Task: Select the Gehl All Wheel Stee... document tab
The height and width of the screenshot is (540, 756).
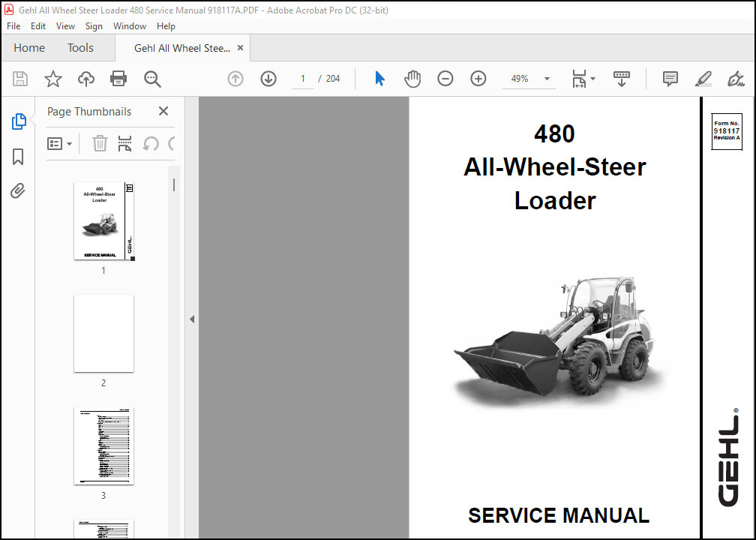Action: click(x=181, y=48)
